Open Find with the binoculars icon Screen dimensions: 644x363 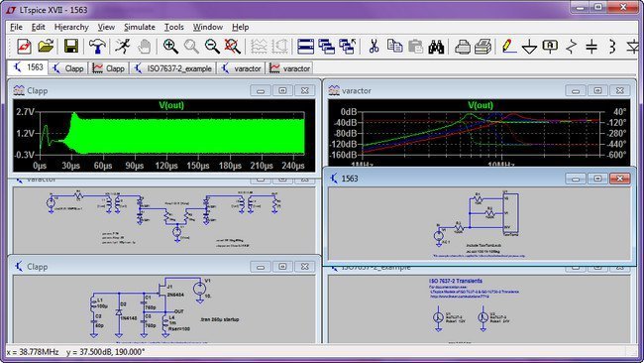(x=436, y=46)
